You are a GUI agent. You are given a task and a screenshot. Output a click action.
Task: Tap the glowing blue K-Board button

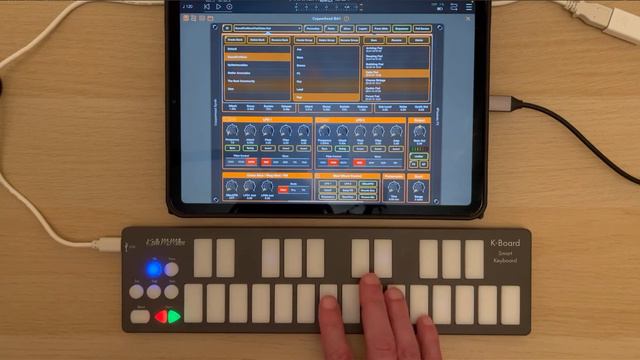point(154,269)
